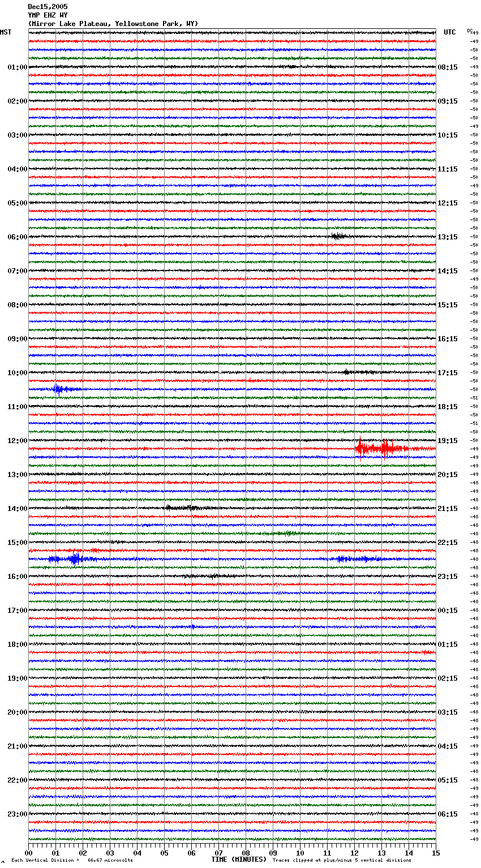Image resolution: width=481 pixels, height=868 pixels.
Task: Select the 02:00 MST row label
Action: point(18,101)
